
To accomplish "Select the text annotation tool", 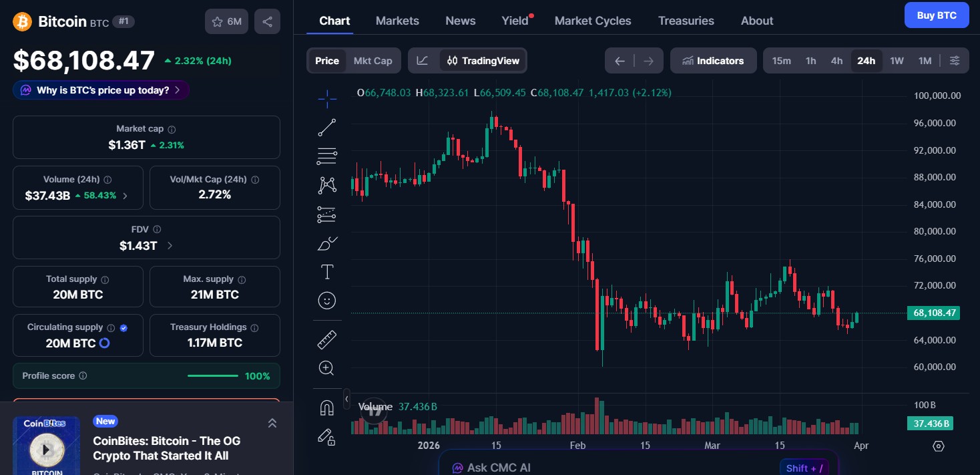I will click(x=327, y=272).
